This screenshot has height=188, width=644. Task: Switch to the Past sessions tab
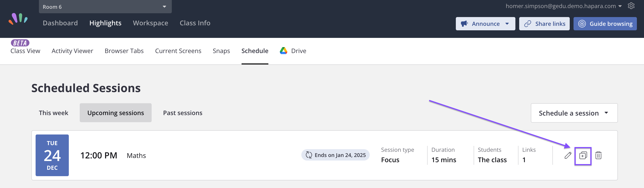(182, 113)
